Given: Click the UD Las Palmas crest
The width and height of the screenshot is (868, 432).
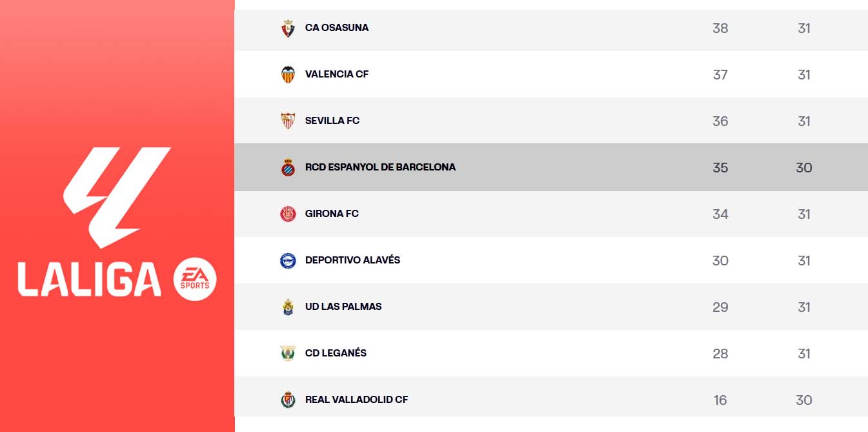Looking at the screenshot, I should click(x=288, y=307).
